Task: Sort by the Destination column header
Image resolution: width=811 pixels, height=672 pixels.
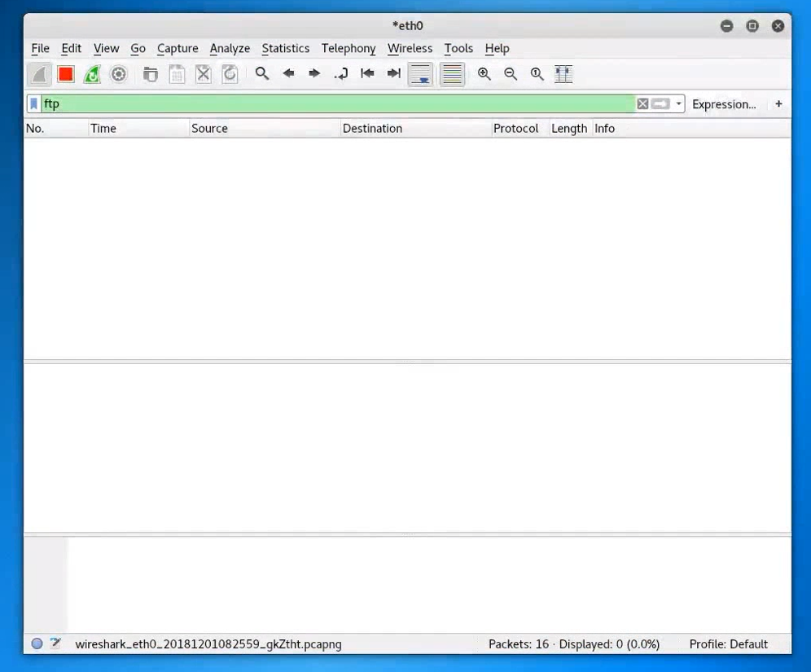Action: pyautogui.click(x=416, y=129)
